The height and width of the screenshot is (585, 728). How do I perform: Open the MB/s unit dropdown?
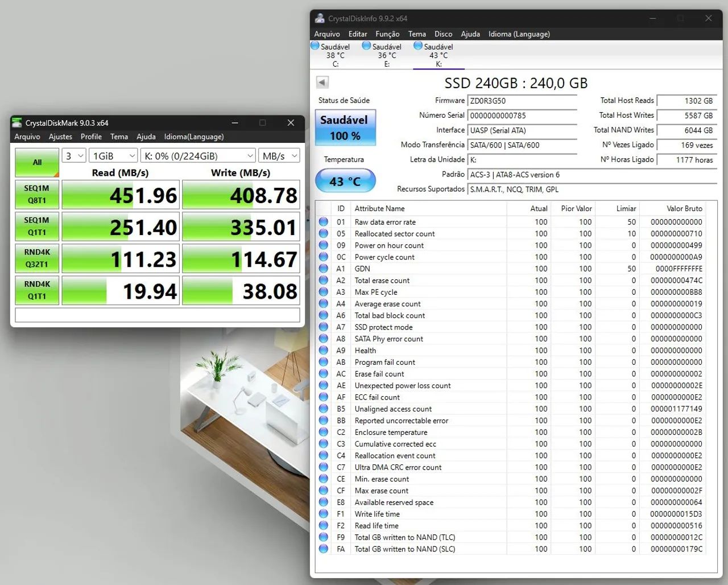[279, 155]
